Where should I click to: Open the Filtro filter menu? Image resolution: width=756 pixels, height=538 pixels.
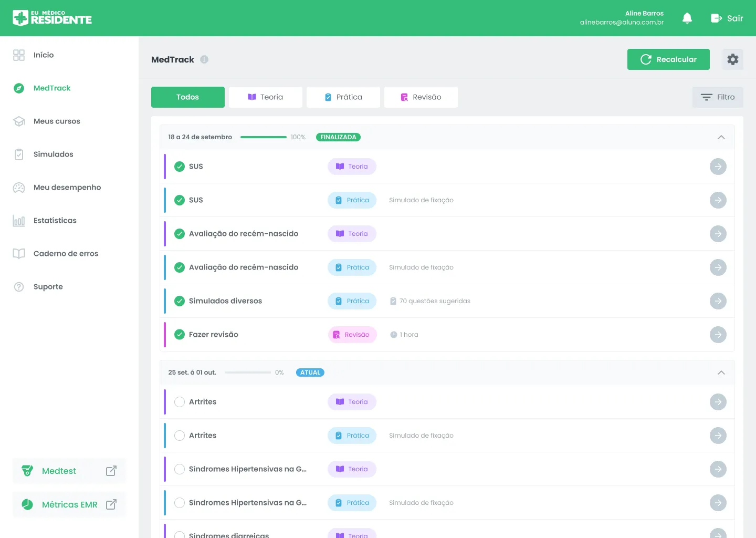pyautogui.click(x=718, y=97)
